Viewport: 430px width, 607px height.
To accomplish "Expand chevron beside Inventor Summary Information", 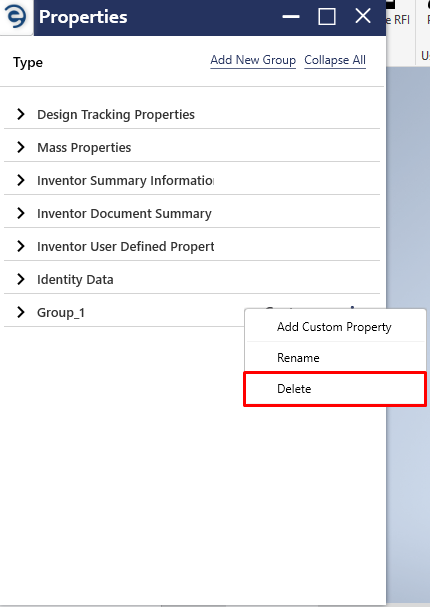I will [x=21, y=180].
